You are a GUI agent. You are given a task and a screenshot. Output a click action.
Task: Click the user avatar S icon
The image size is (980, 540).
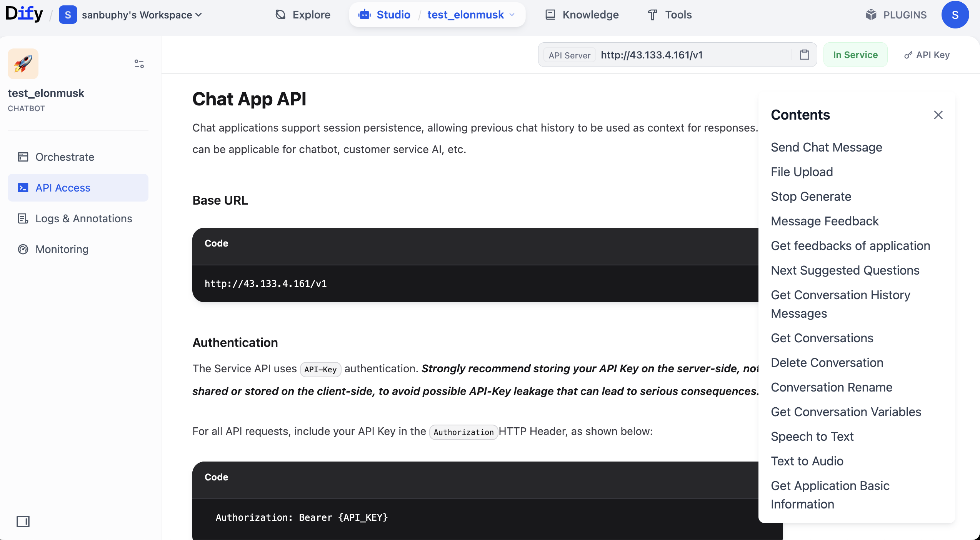pyautogui.click(x=955, y=15)
